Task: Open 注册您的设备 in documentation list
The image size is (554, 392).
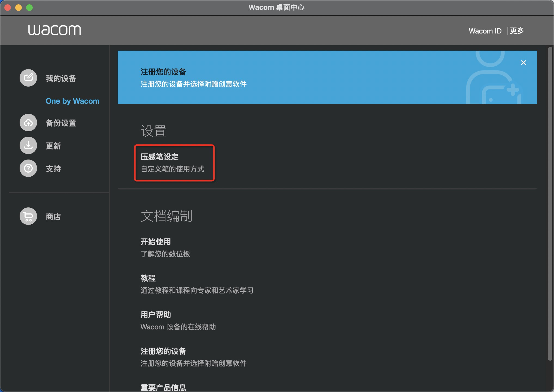Action: click(163, 351)
